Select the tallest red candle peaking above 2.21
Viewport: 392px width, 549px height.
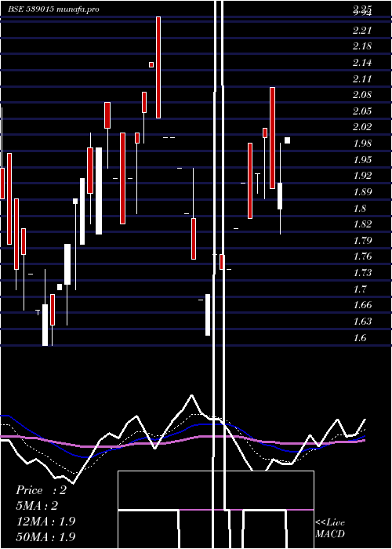click(158, 67)
